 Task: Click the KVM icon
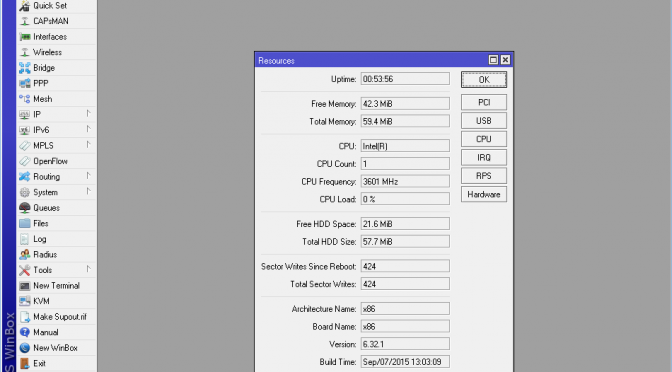(25, 301)
